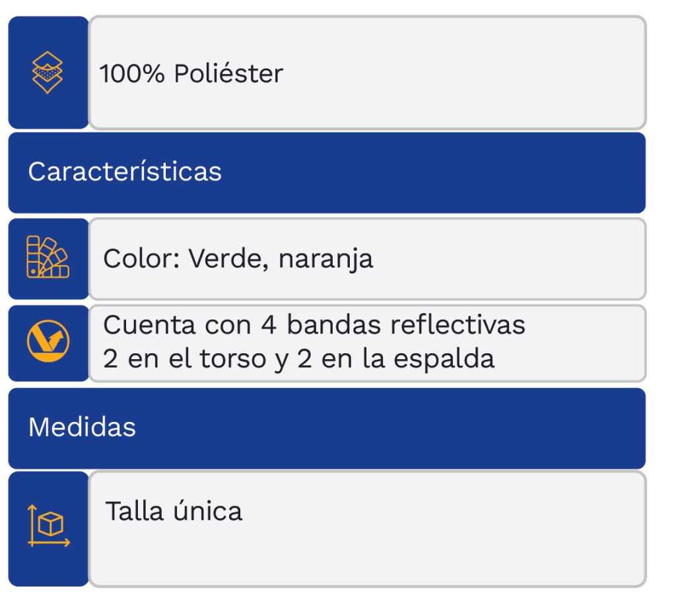The image size is (676, 616).
Task: Click 'Cuenta con 4 bandas reflectivas' line
Action: pos(314,325)
